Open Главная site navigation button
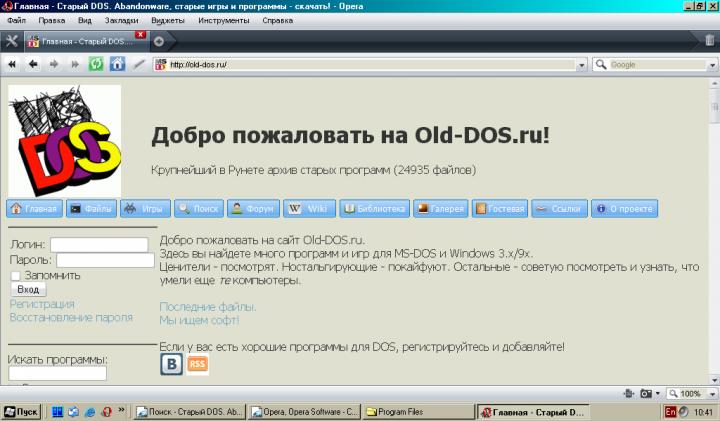This screenshot has height=421, width=720. click(x=34, y=208)
